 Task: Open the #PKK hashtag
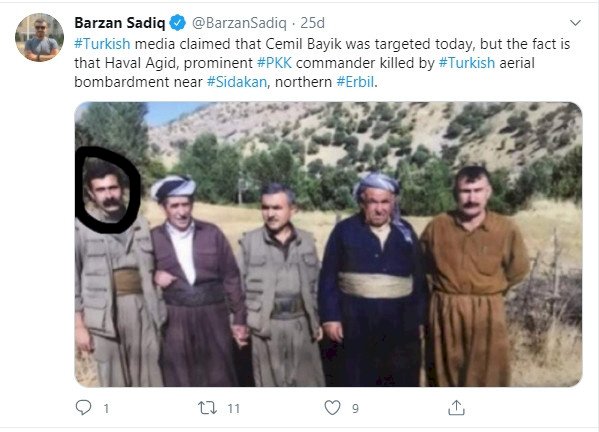point(274,63)
